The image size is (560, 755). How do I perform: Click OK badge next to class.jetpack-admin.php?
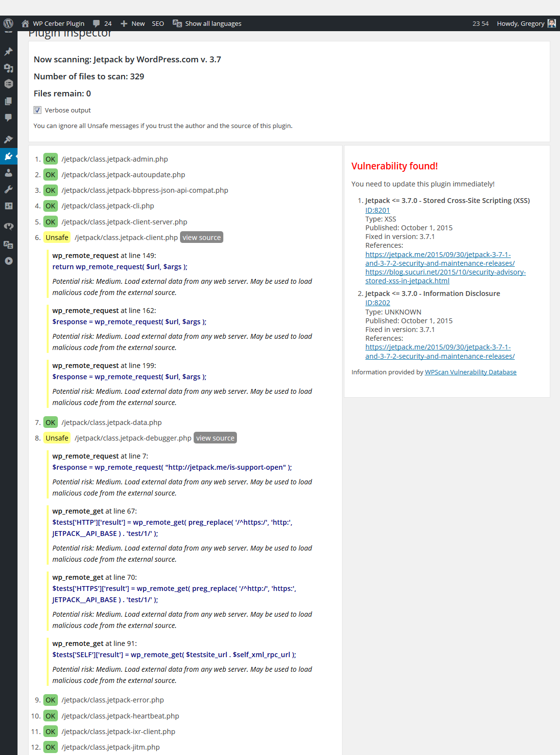51,159
